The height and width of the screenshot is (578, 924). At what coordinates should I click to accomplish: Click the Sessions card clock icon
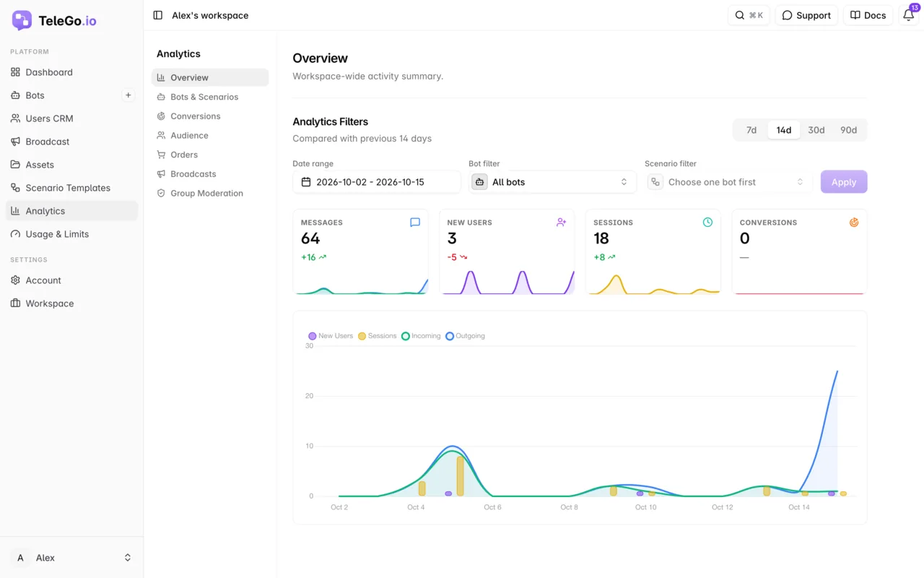pos(707,223)
